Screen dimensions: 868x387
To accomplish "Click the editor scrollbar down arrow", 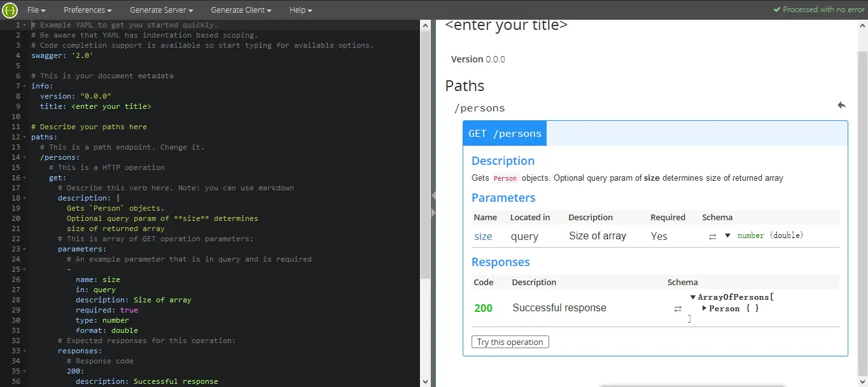I will pos(426,382).
